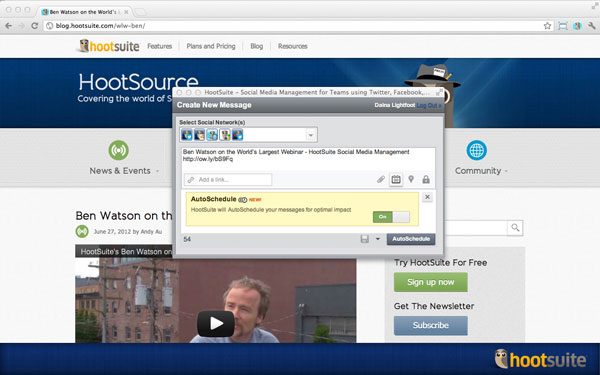Select the last social profile avatar
This screenshot has height=375, width=600.
(237, 135)
